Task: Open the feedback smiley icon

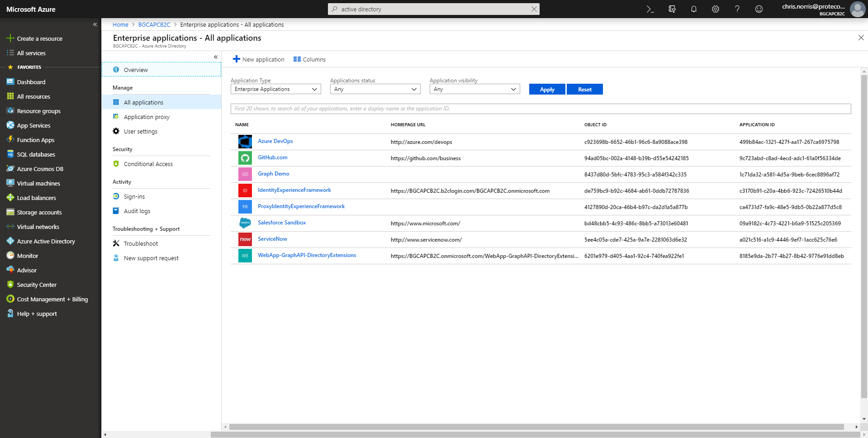Action: (x=759, y=9)
